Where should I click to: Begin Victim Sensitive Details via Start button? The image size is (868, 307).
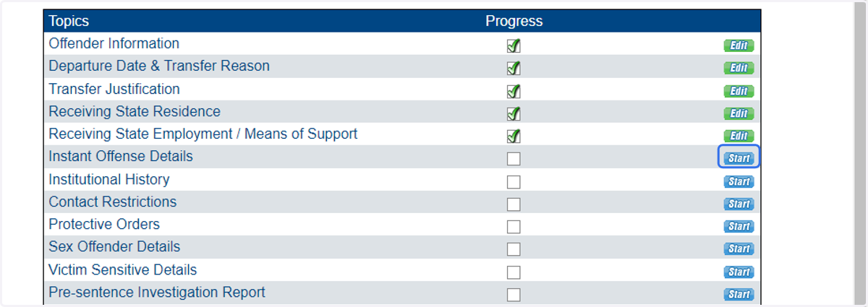coord(739,272)
